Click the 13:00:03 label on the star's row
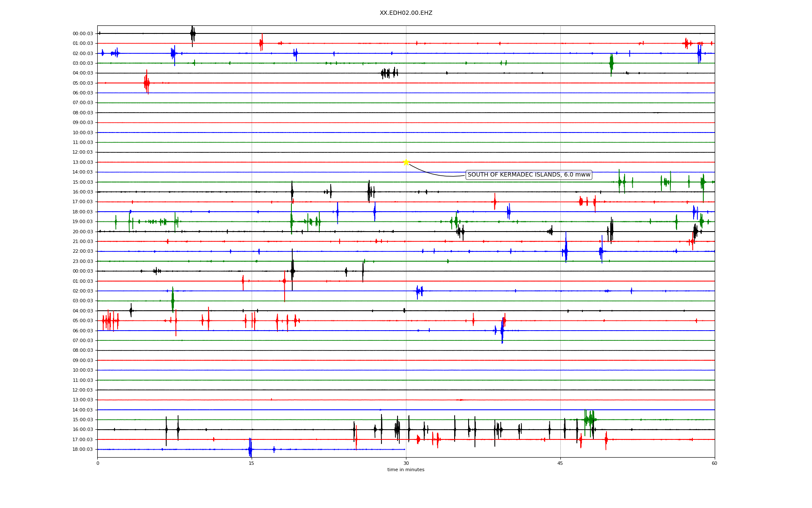 pos(82,163)
